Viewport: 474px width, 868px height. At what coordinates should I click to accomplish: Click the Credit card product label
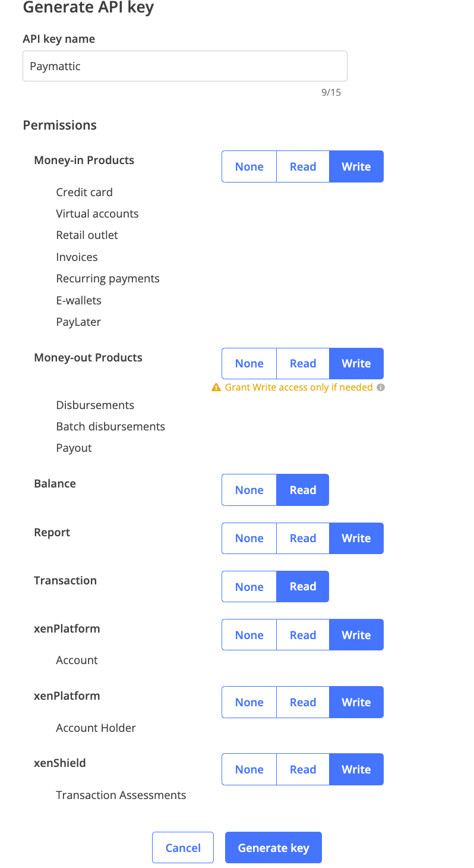point(84,192)
